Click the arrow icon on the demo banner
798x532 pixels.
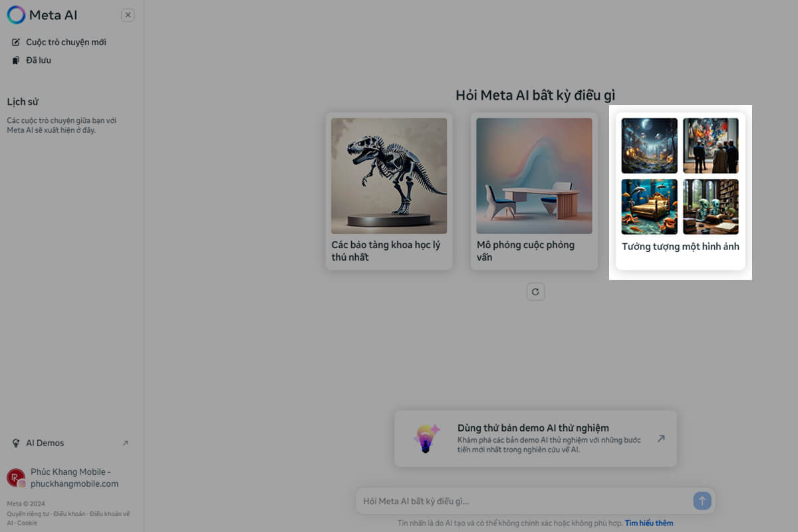click(660, 439)
